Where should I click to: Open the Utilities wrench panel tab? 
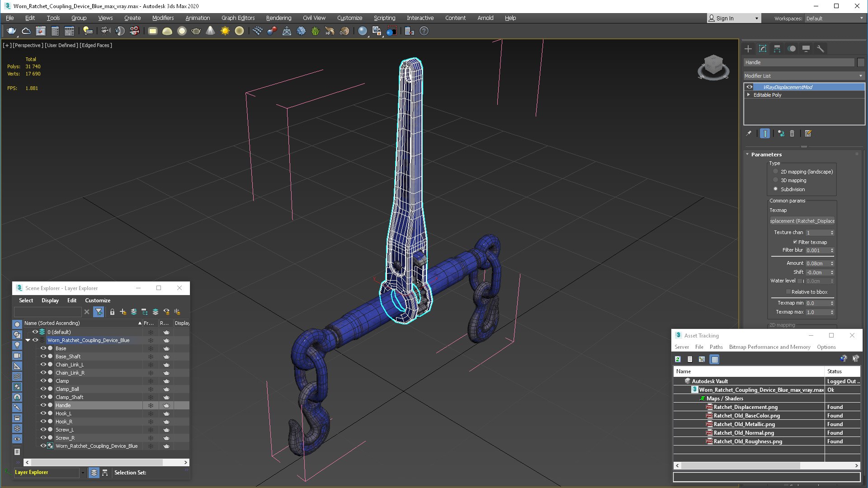click(x=820, y=49)
